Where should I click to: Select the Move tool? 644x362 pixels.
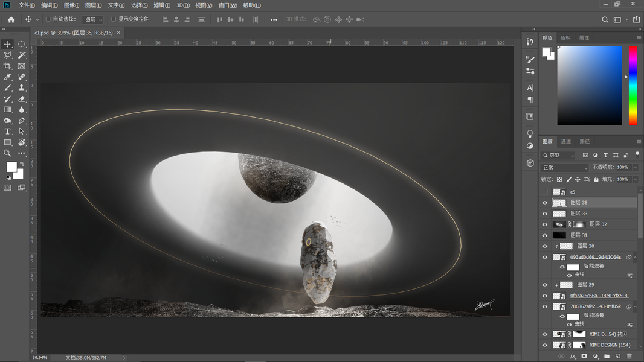7,44
